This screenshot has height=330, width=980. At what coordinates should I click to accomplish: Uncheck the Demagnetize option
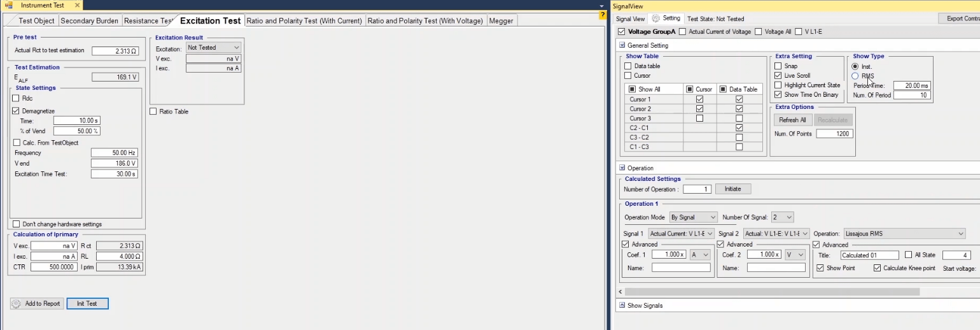coord(17,111)
